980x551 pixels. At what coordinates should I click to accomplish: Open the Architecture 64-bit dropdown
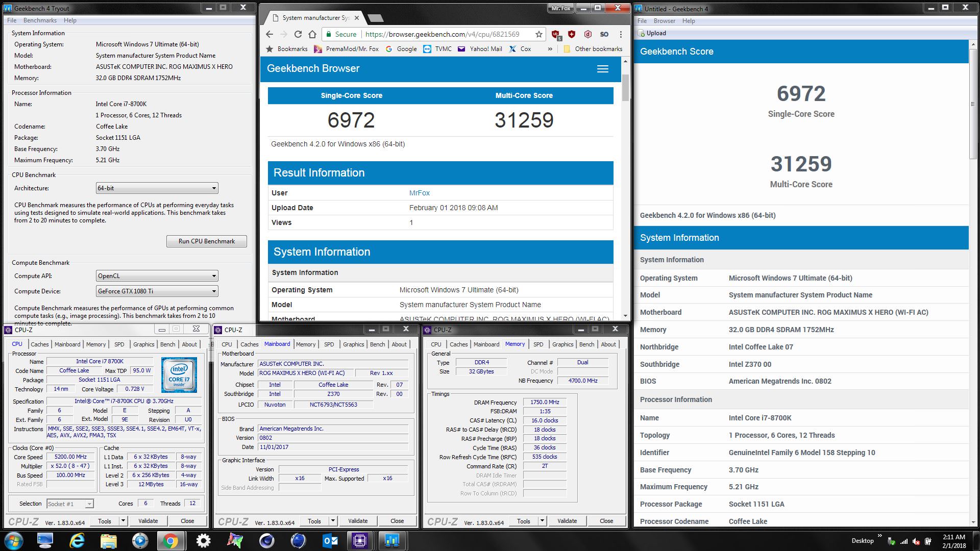click(157, 188)
